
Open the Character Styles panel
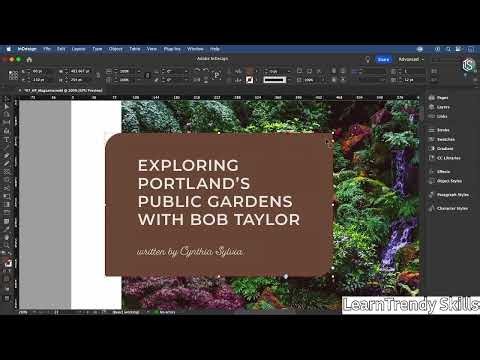(448, 209)
